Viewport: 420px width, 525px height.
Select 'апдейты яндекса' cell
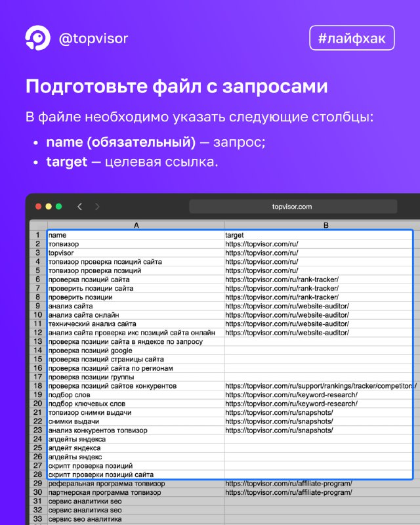[136, 439]
